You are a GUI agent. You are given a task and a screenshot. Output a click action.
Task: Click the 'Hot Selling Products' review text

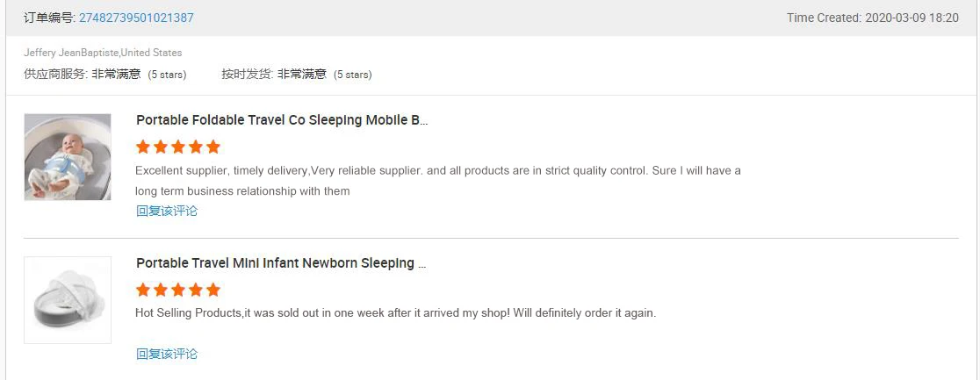click(395, 312)
